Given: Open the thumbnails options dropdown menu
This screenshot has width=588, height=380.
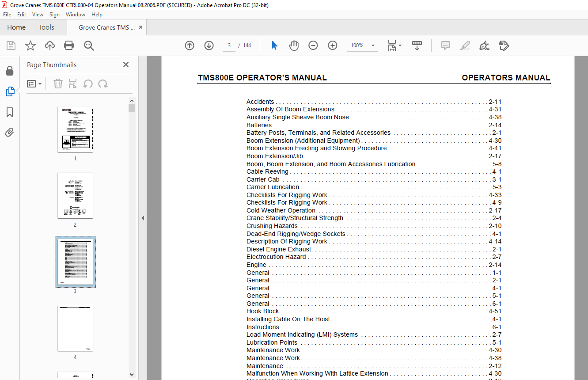Looking at the screenshot, I should point(34,84).
